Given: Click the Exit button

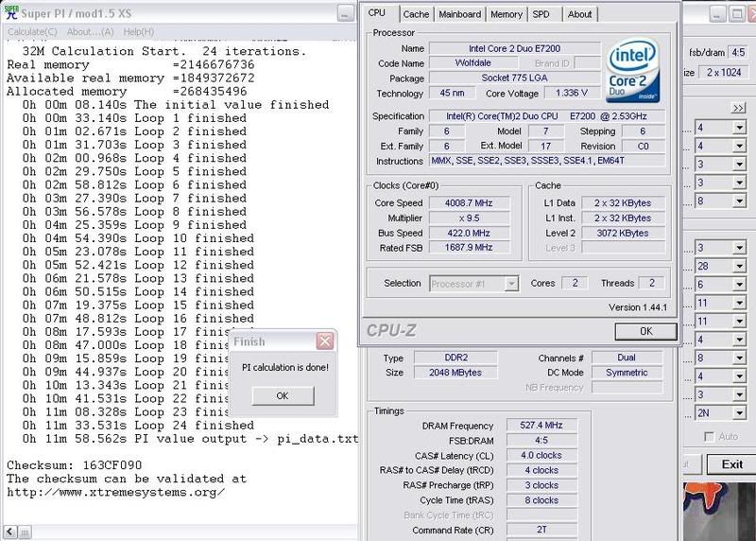Looking at the screenshot, I should pos(731,464).
